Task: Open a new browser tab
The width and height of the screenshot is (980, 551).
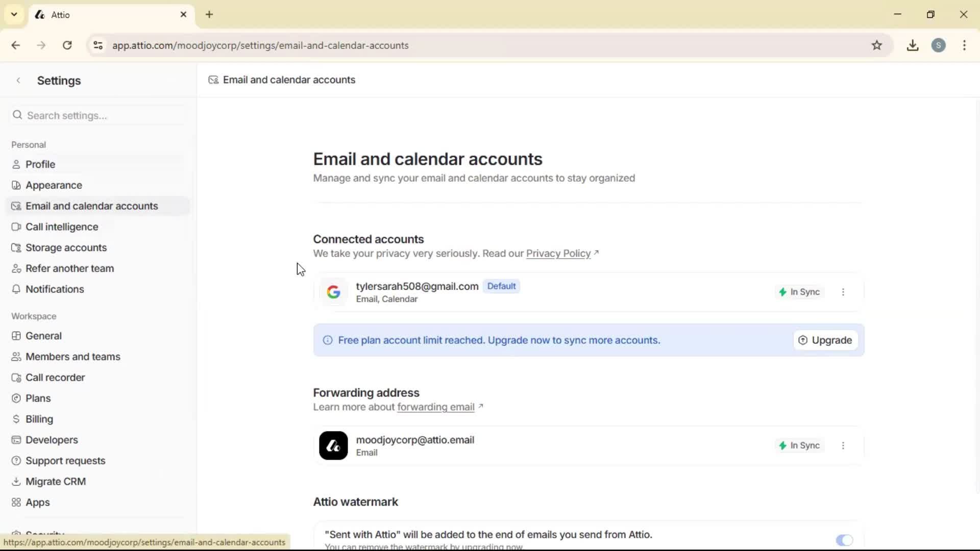Action: (x=209, y=14)
